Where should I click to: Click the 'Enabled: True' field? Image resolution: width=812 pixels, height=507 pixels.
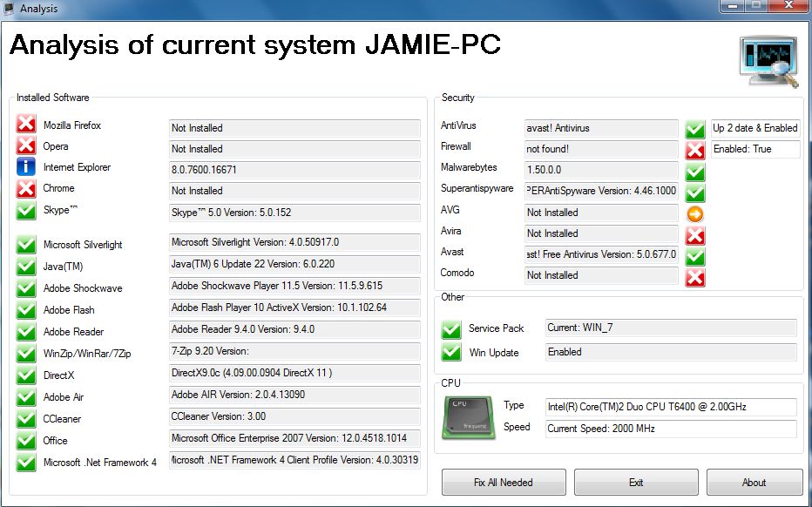755,149
